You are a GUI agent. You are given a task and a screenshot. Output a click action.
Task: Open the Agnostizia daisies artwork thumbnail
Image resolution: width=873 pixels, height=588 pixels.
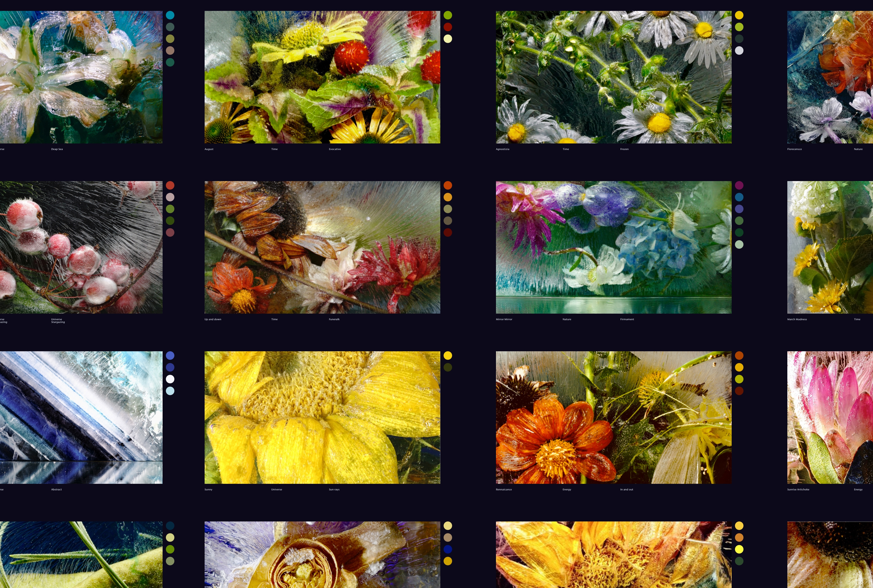point(614,77)
